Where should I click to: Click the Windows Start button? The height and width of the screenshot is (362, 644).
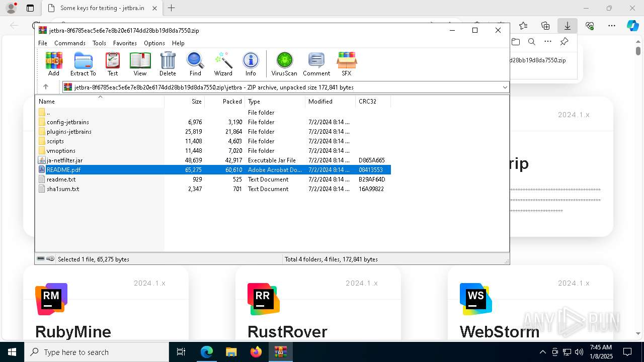(12, 352)
